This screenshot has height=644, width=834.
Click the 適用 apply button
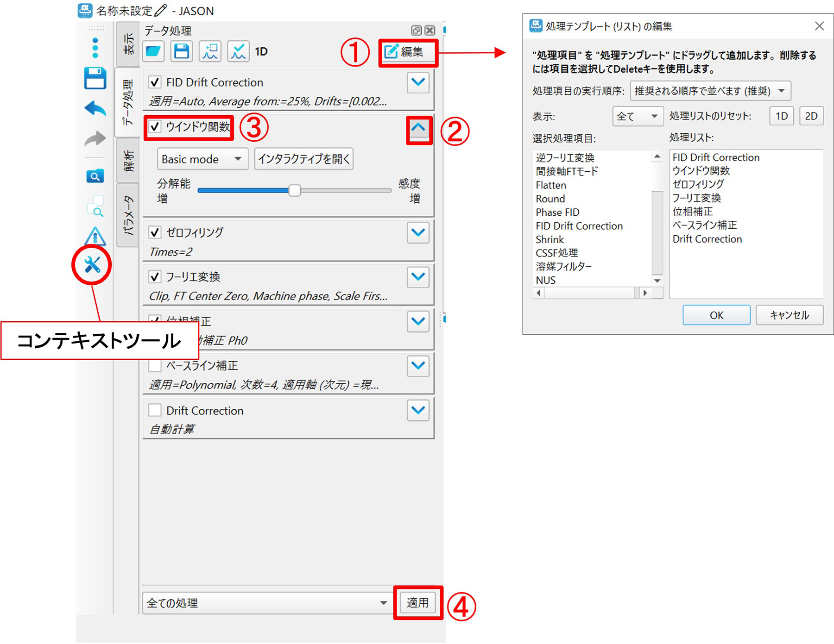point(417,603)
